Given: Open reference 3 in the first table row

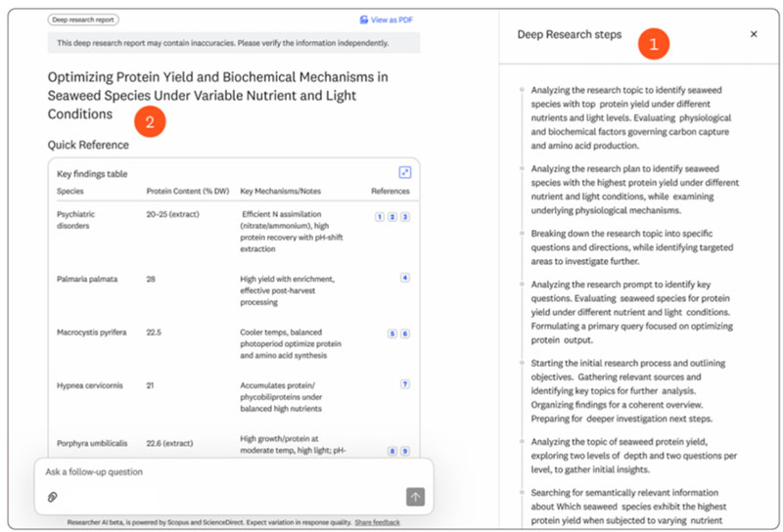Looking at the screenshot, I should pos(404,216).
